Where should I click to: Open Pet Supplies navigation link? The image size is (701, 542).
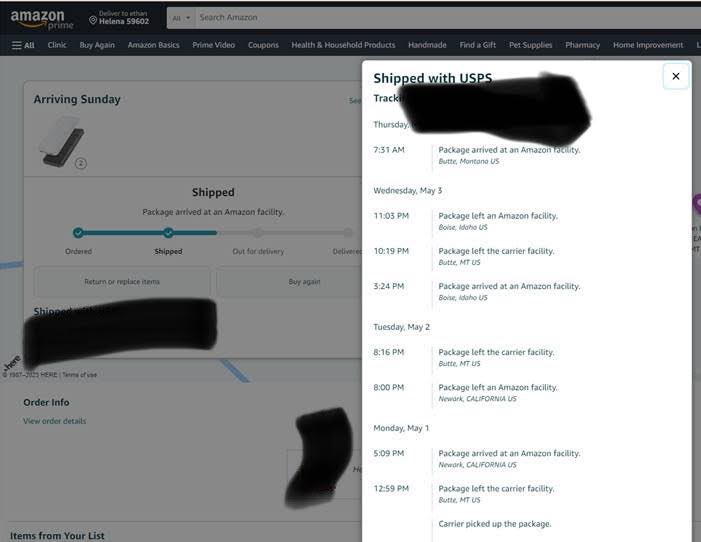(530, 45)
